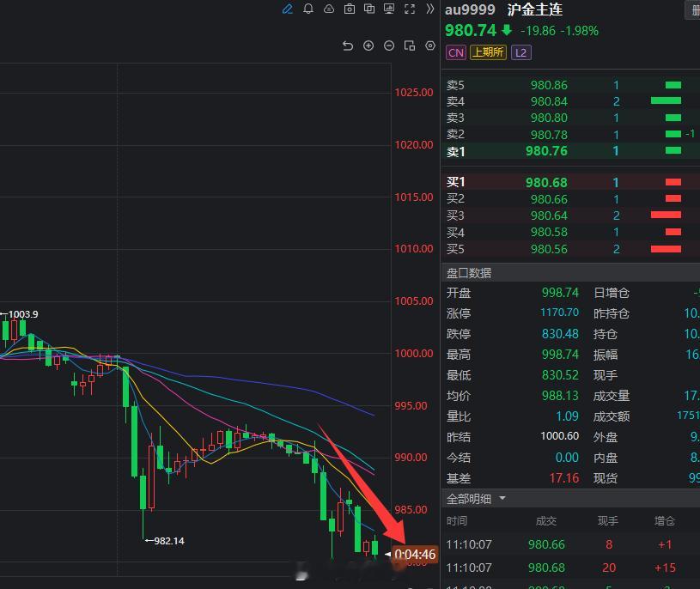The image size is (700, 589).
Task: Zoom out the chart with minus icon
Action: (x=389, y=46)
